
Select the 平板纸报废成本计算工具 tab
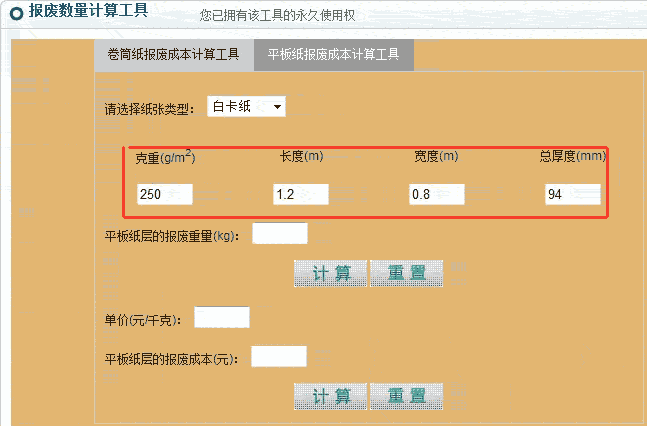(x=333, y=55)
